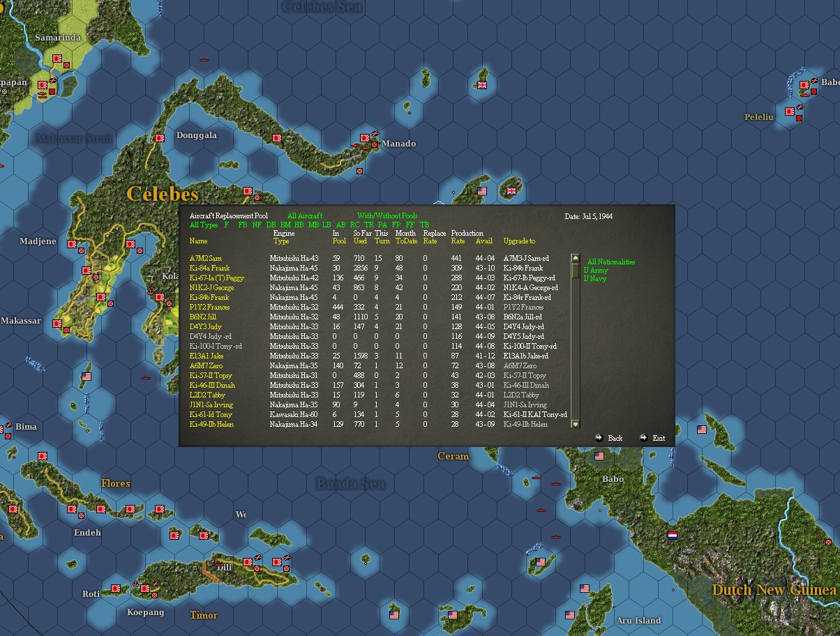840x636 pixels.
Task: Show only TR aircraft type
Action: pos(369,225)
